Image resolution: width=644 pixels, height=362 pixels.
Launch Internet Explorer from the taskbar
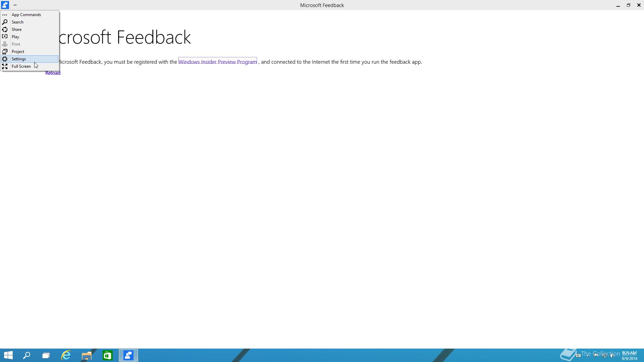coord(66,355)
